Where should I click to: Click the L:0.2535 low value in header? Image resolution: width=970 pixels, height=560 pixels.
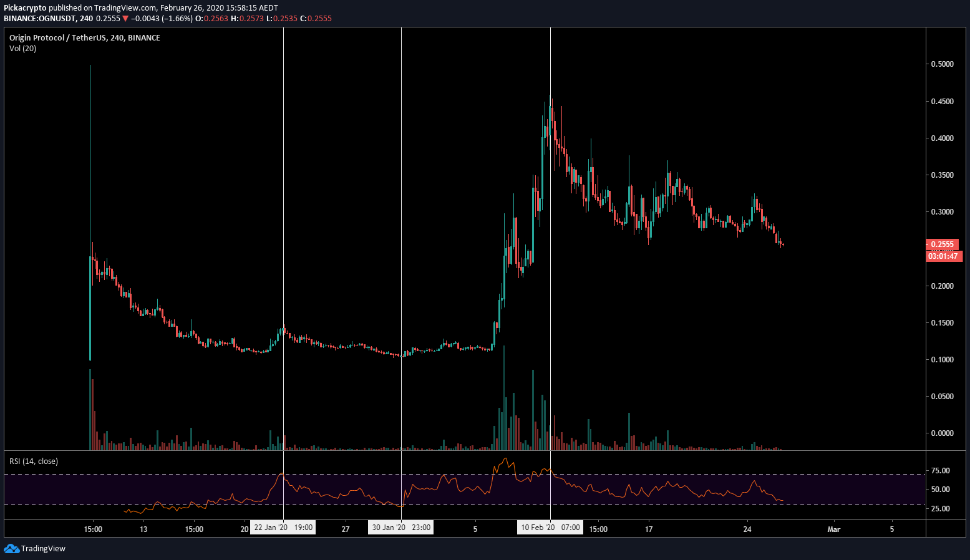point(282,19)
